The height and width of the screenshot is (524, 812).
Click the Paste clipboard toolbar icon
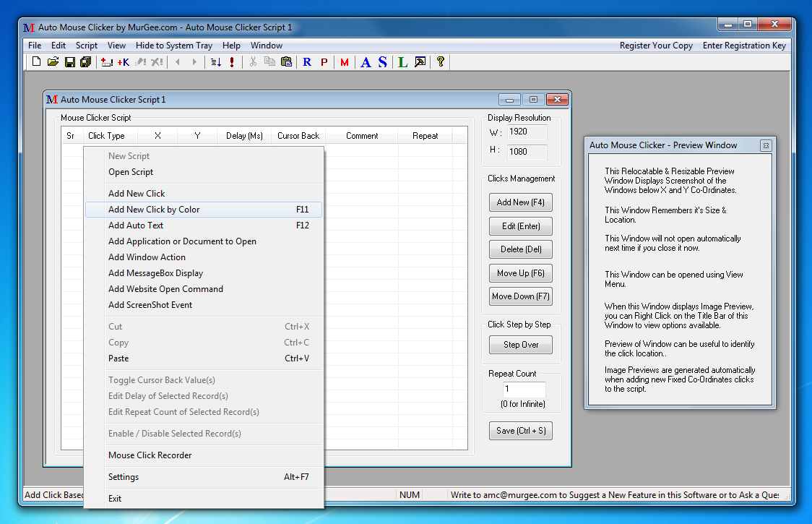pos(286,61)
